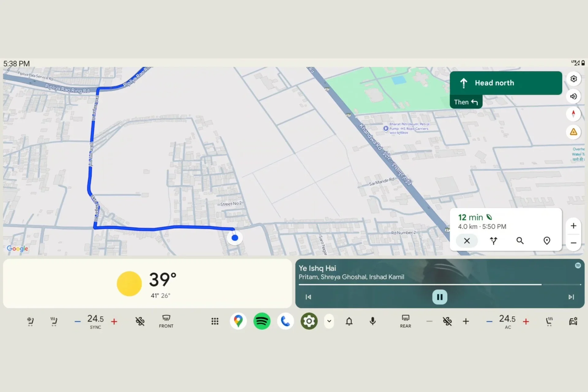This screenshot has width=588, height=392.
Task: Launch Spotify from the bottom bar
Action: click(x=262, y=321)
